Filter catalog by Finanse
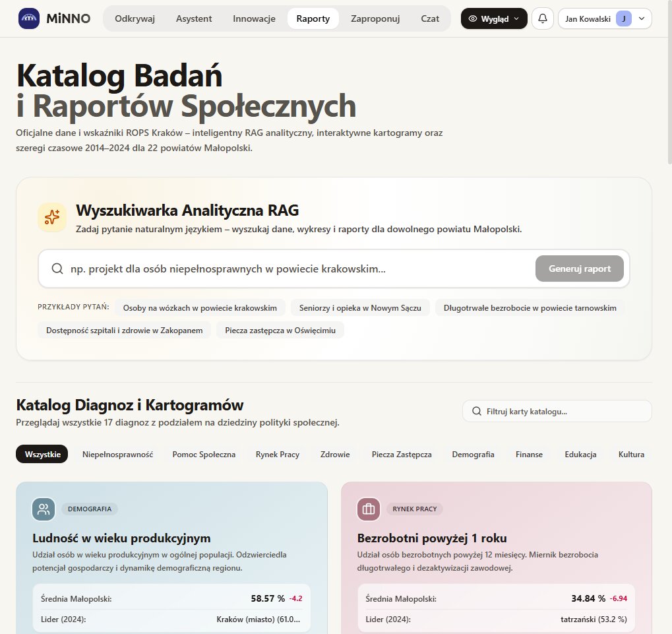This screenshot has width=672, height=634. [529, 454]
